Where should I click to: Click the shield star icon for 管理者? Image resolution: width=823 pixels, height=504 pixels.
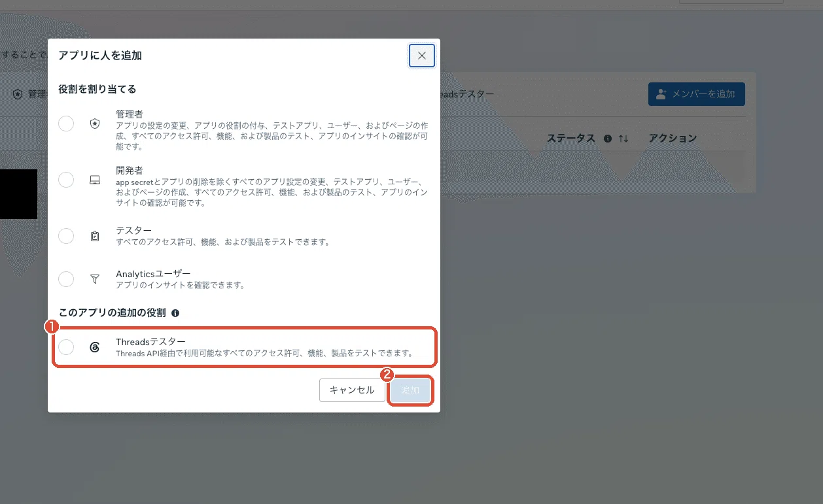pos(95,123)
